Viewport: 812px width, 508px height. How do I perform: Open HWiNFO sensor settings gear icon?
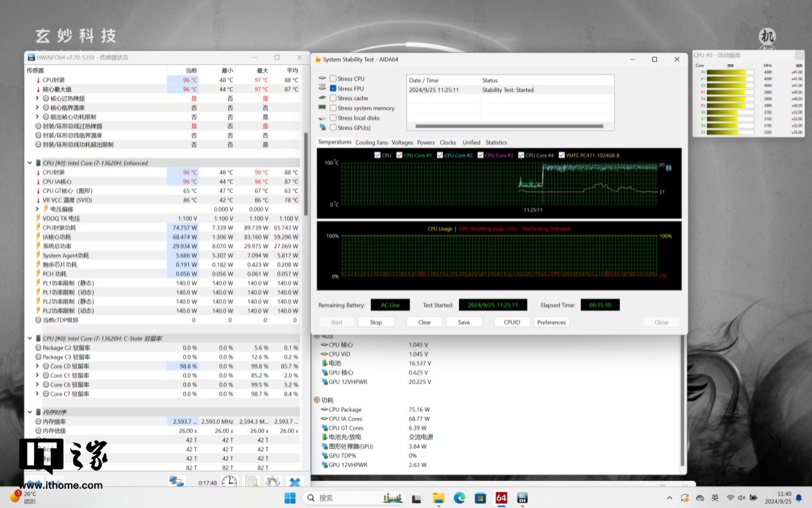(273, 482)
